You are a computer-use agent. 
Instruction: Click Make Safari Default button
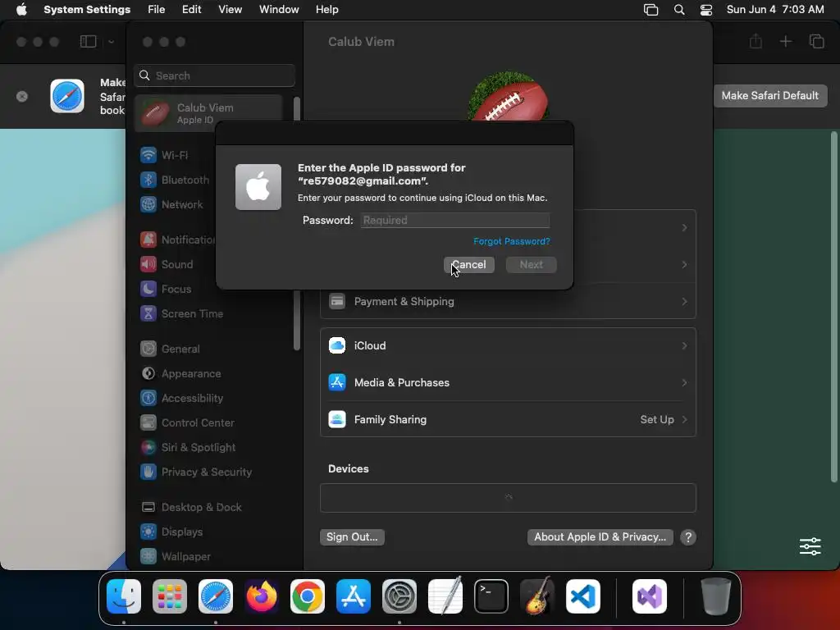pos(769,96)
